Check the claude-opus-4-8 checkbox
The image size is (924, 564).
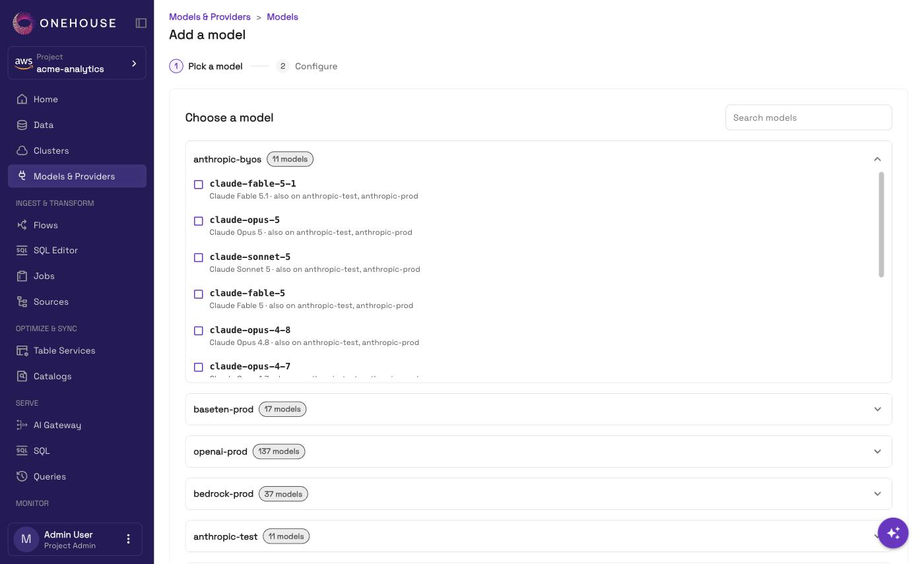coord(198,331)
